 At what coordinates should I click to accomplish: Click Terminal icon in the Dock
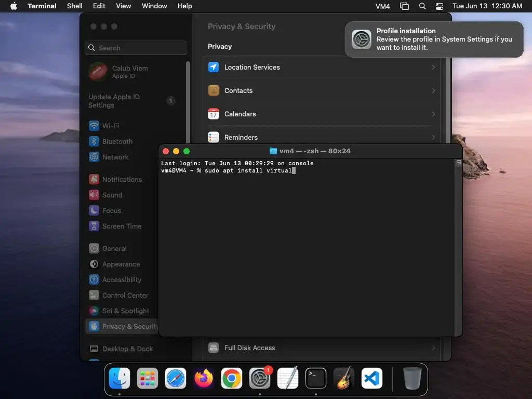[315, 378]
